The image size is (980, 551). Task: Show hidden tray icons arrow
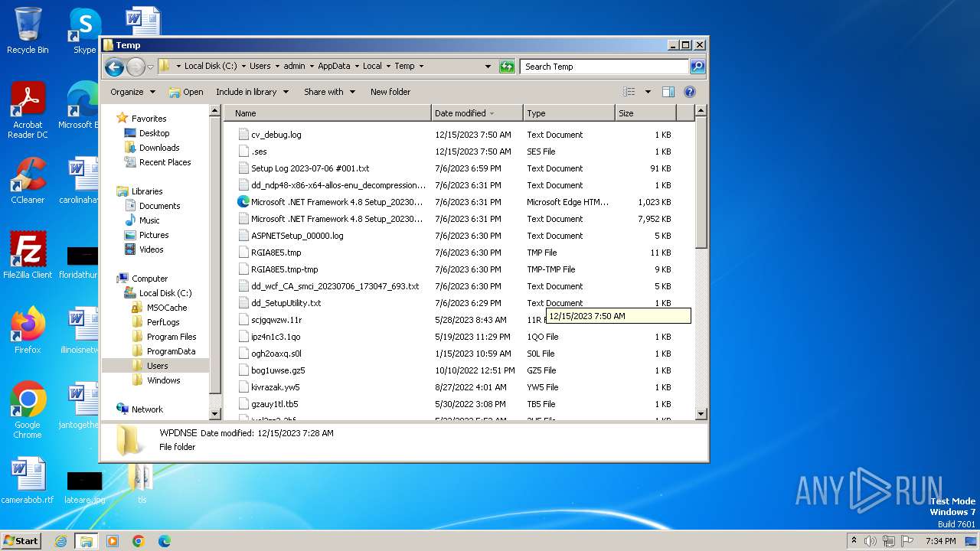tap(854, 541)
